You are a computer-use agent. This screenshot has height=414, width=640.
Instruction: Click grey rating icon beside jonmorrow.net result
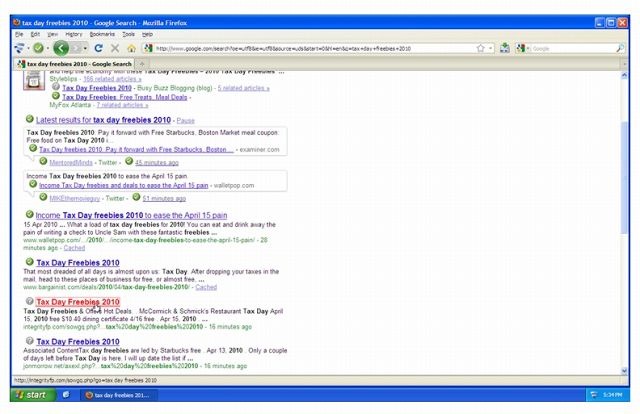click(x=29, y=341)
